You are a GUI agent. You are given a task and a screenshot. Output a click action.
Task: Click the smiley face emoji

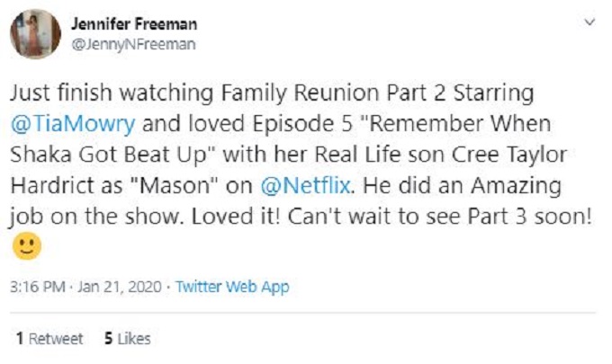[25, 245]
